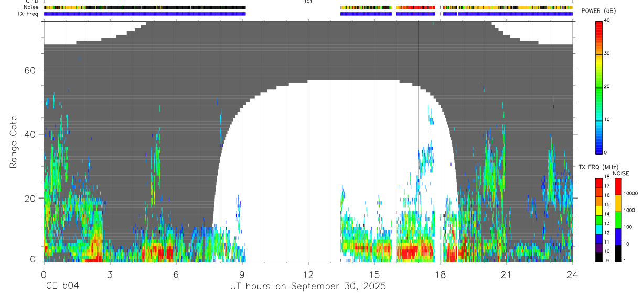Click the UT hours September 30 axis title

point(308,287)
